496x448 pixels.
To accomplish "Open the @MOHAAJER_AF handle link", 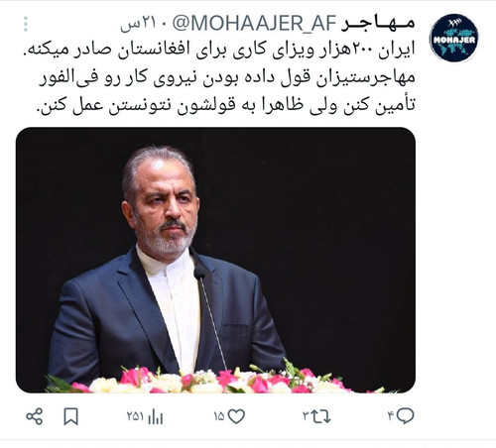I will coord(254,24).
